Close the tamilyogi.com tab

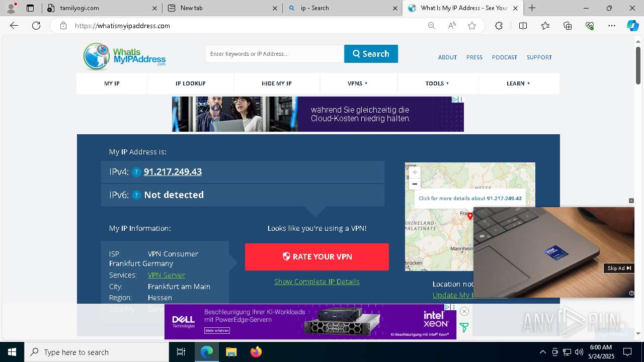154,8
